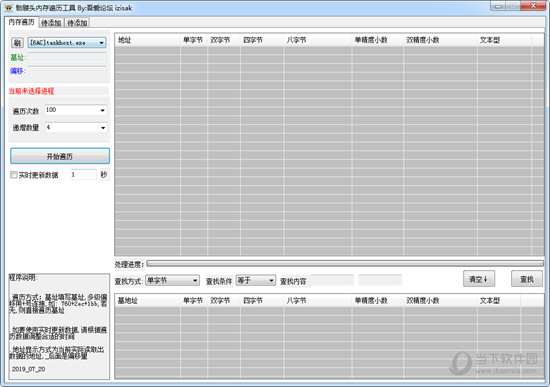This screenshot has width=550, height=387.
Task: Click the 单字节 column header in the upper table
Action: tap(194, 40)
